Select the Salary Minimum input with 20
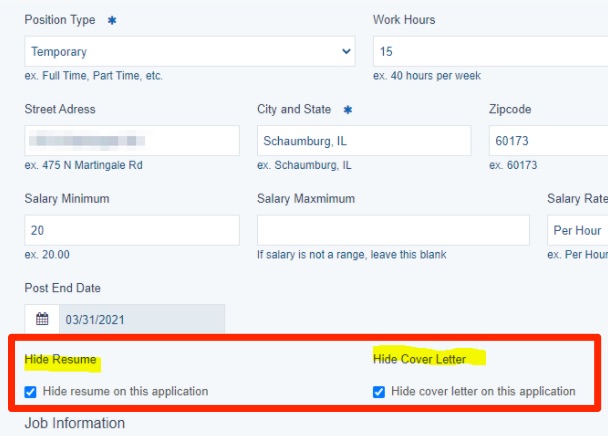 pyautogui.click(x=132, y=230)
